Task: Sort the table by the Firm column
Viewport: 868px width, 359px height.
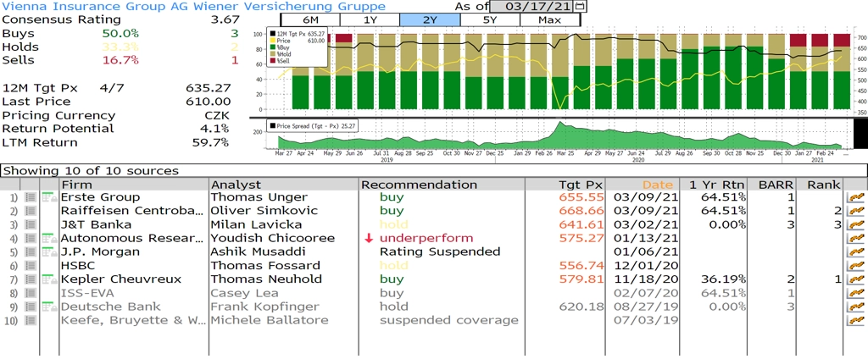Action: click(x=133, y=185)
